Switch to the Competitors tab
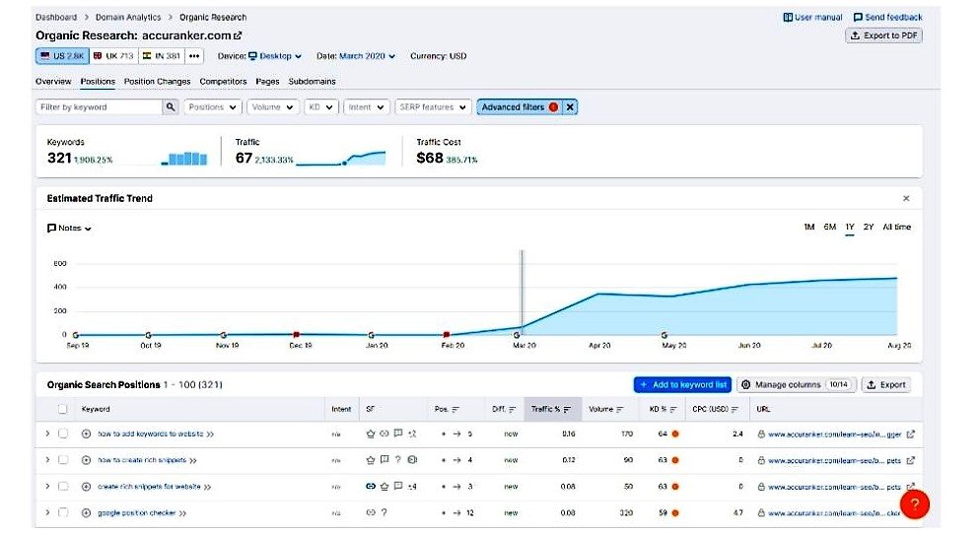The width and height of the screenshot is (980, 533). tap(223, 81)
